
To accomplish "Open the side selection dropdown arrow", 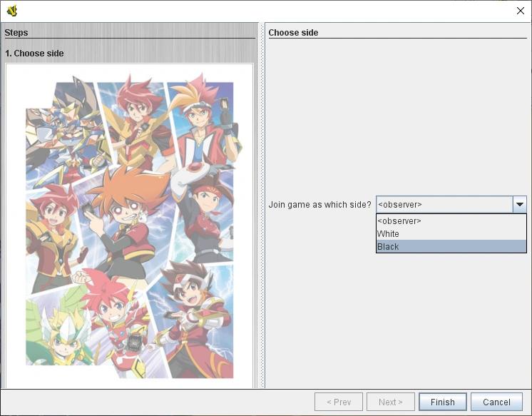I will click(x=519, y=205).
